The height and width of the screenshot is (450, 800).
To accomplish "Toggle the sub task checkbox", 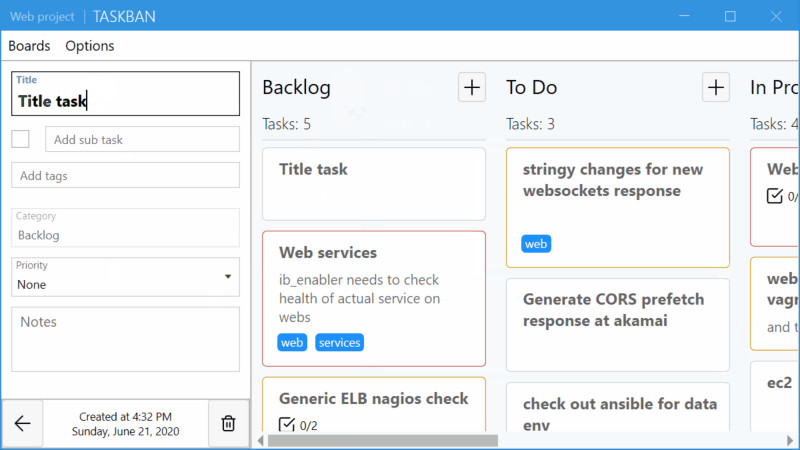I will [x=20, y=139].
